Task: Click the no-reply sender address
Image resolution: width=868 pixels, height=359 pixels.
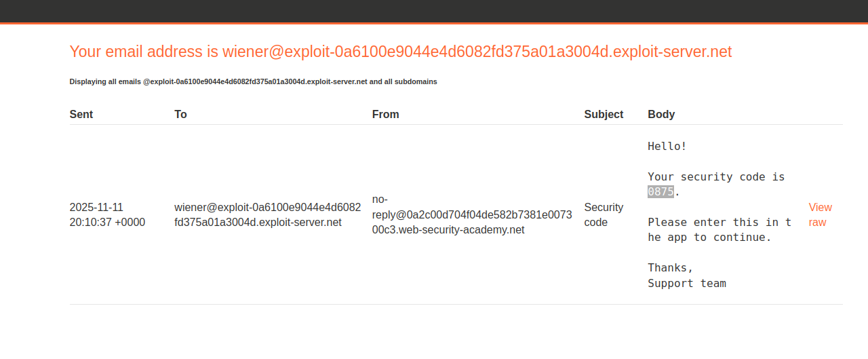Action: pyautogui.click(x=471, y=215)
